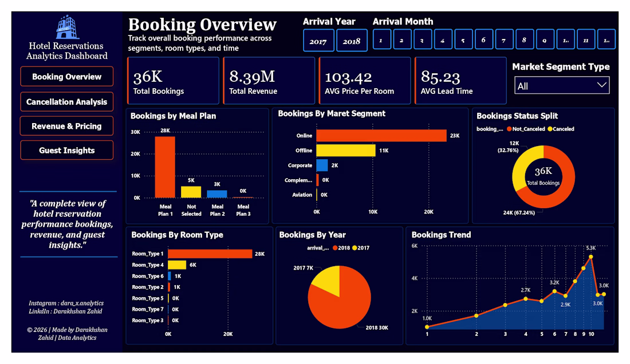The width and height of the screenshot is (630, 364).
Task: Select Arrival Month 1 slicer button
Action: point(381,39)
